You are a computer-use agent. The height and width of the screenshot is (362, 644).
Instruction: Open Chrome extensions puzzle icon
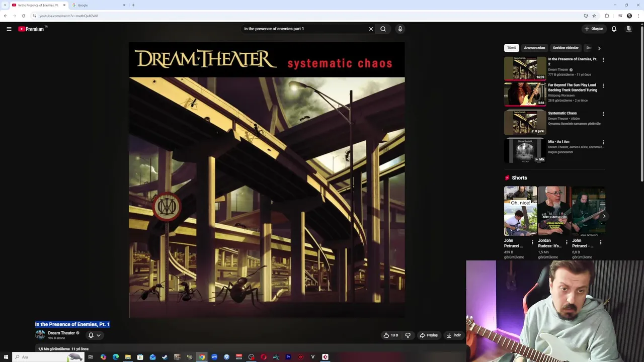coord(607,16)
